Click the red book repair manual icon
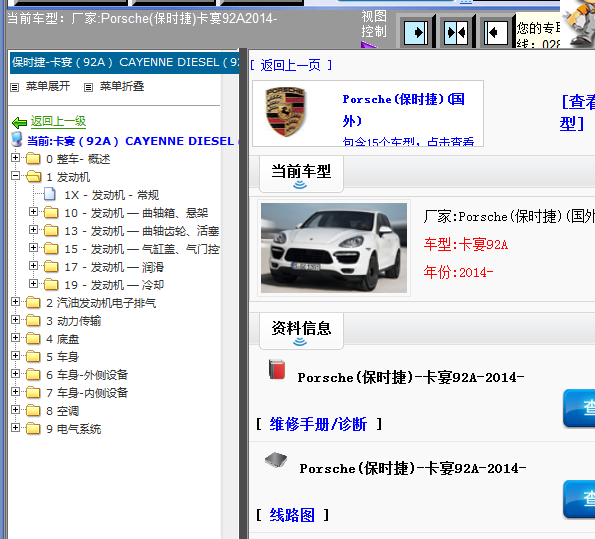 (x=277, y=369)
